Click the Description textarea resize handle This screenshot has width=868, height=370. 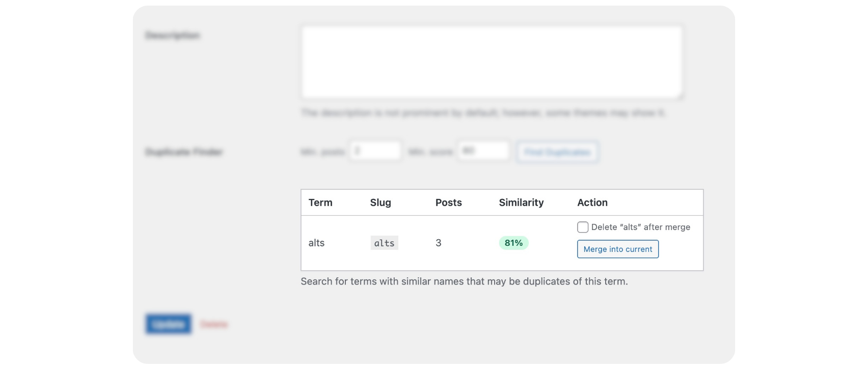(x=680, y=96)
